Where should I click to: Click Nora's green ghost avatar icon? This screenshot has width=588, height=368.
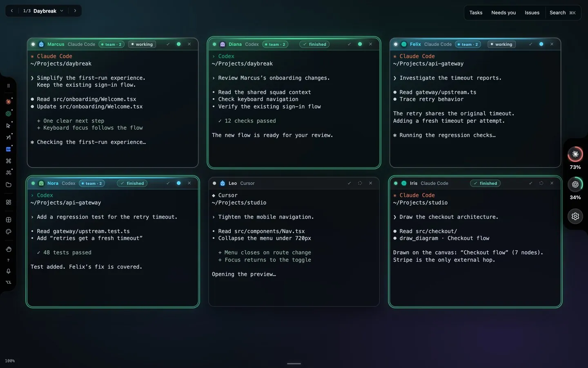pos(41,183)
